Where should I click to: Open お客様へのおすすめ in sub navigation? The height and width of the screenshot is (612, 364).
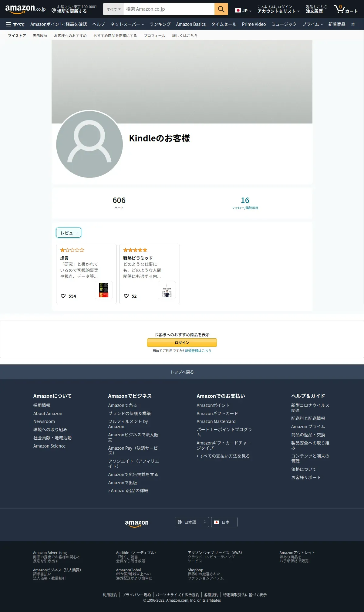tap(70, 36)
